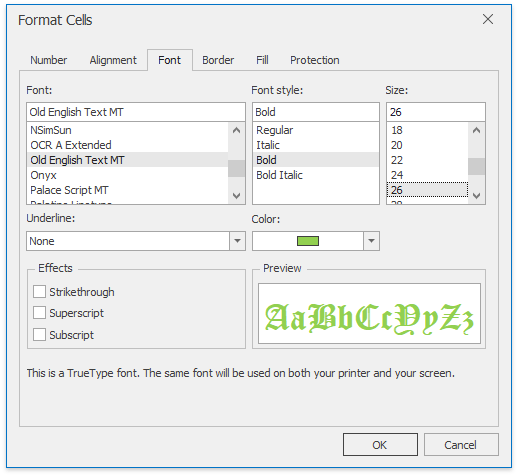The height and width of the screenshot is (476, 518).
Task: Select Regular font style
Action: tap(316, 130)
